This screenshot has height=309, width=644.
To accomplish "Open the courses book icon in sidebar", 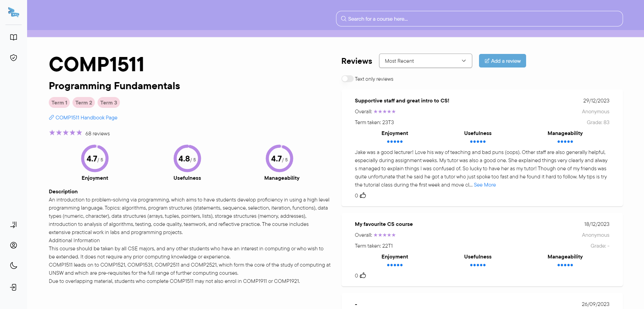I will click(14, 37).
